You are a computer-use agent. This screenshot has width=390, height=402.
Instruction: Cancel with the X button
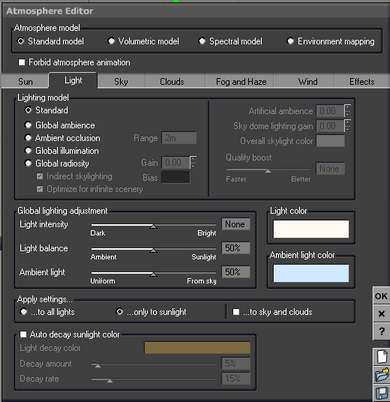pos(381,314)
